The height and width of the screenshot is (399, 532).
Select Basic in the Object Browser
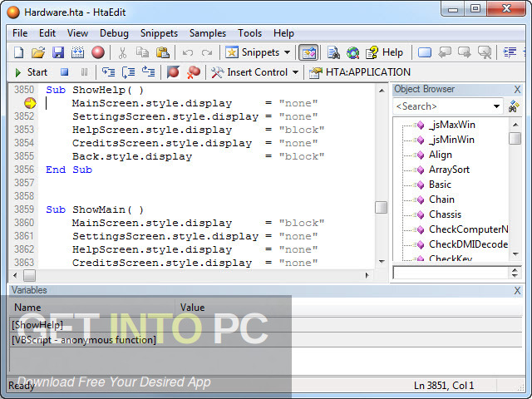point(440,185)
